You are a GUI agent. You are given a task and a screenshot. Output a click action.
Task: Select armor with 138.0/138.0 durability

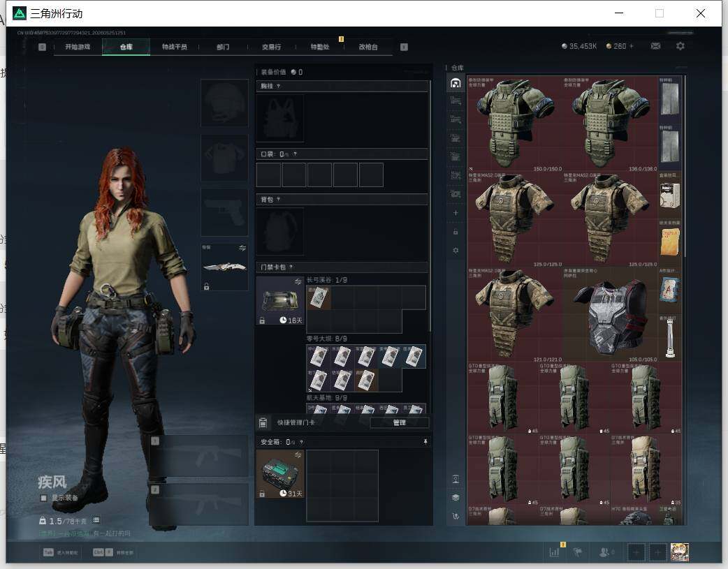[610, 124]
